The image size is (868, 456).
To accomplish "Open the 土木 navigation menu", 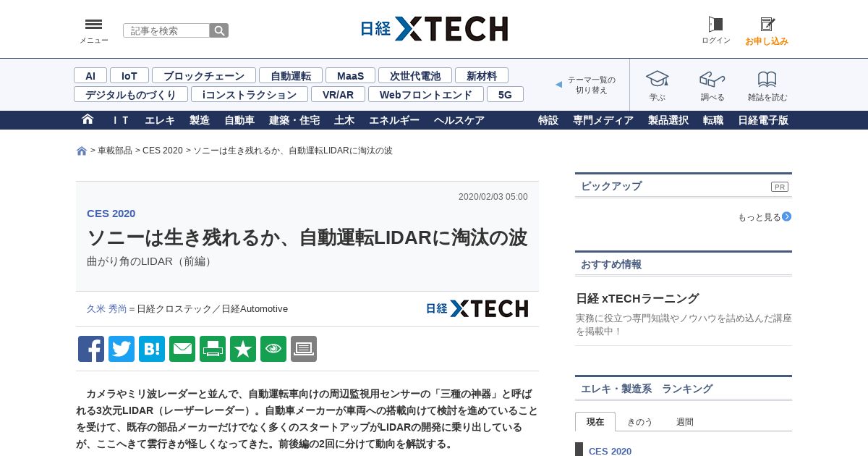I will click(344, 120).
